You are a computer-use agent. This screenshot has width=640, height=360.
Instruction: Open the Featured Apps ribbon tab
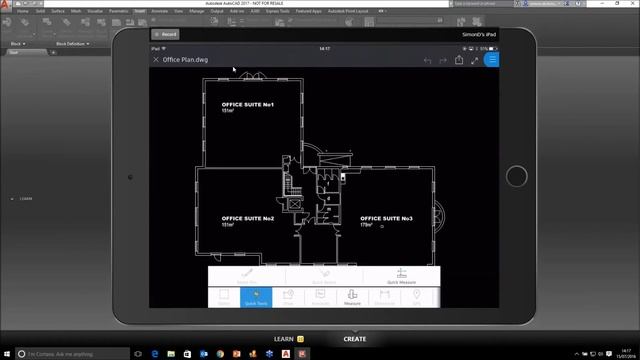pyautogui.click(x=309, y=11)
